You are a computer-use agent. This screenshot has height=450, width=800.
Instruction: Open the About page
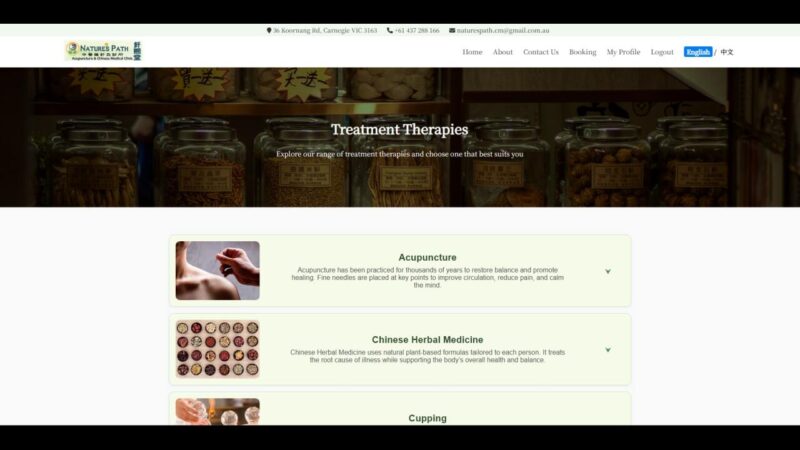point(503,52)
